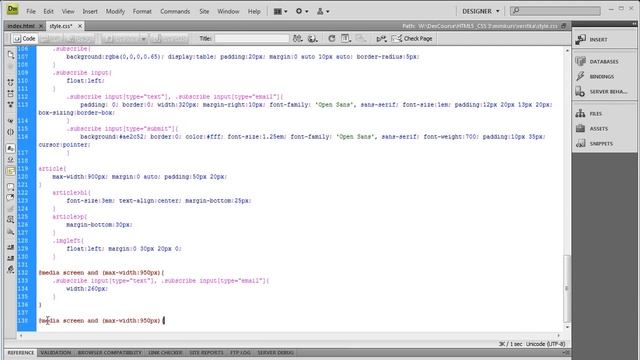Switch to the FTP LOG tab

[x=240, y=353]
